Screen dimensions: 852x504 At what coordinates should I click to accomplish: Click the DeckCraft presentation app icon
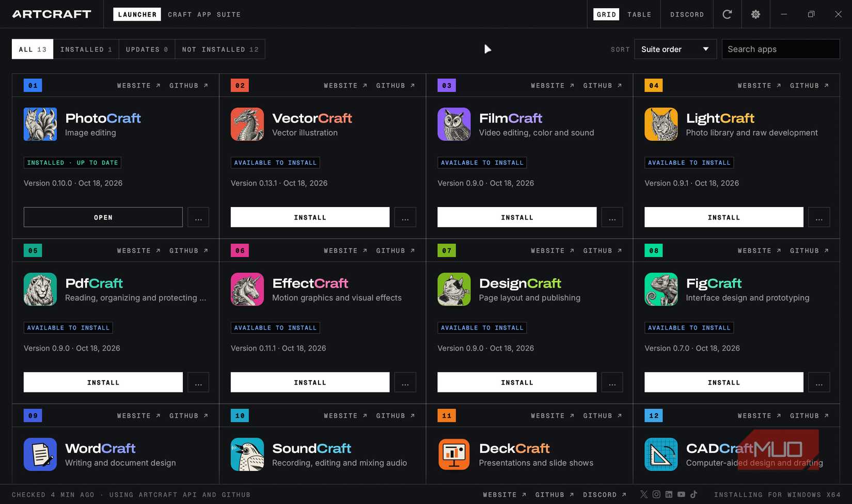[454, 454]
